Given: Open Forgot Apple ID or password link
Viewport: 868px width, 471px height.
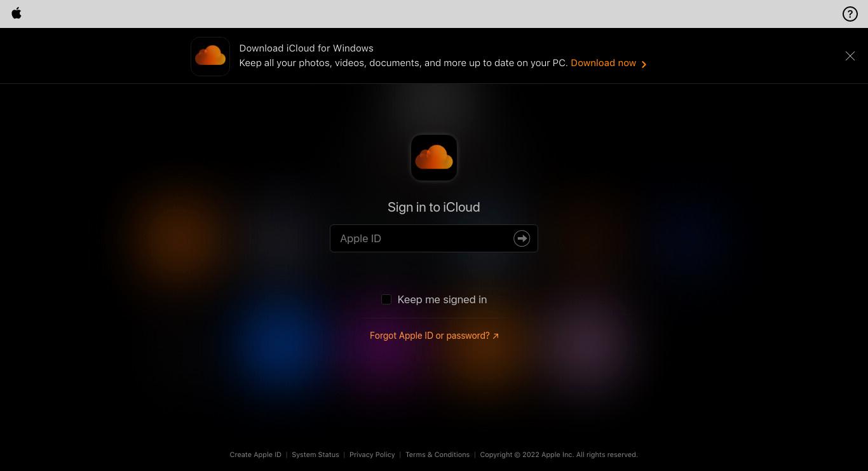Looking at the screenshot, I should (x=434, y=336).
